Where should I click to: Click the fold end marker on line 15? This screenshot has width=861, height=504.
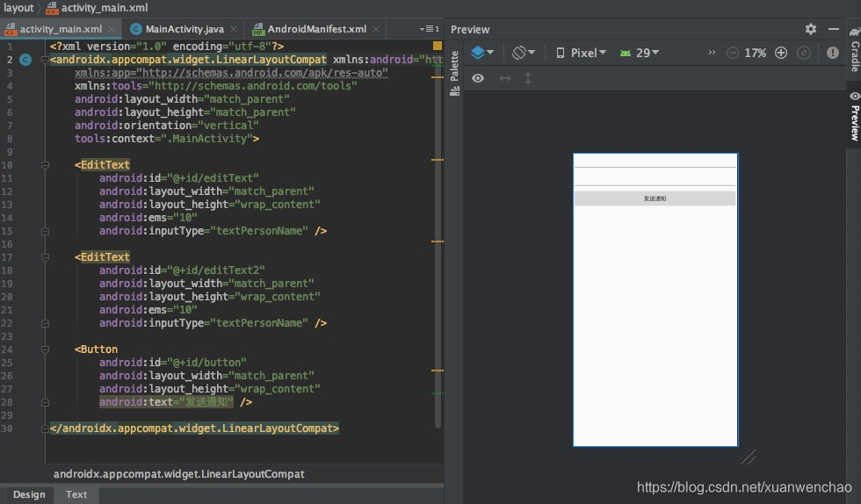(45, 231)
